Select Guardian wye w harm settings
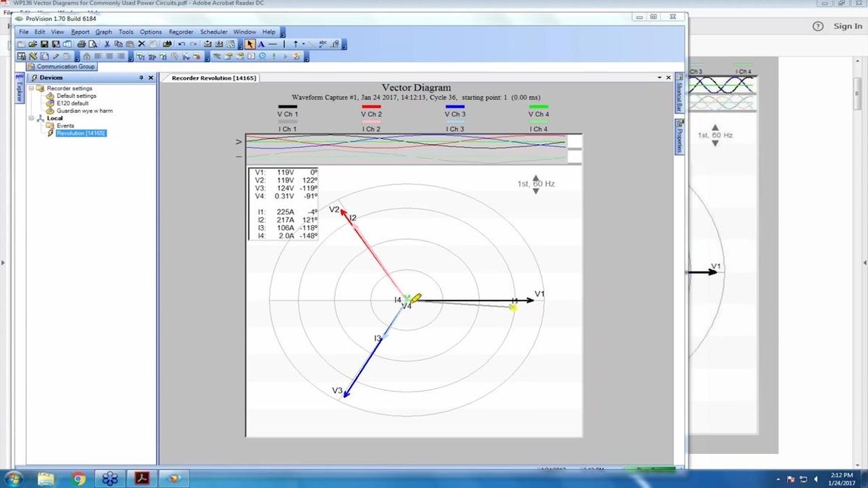 click(x=85, y=111)
